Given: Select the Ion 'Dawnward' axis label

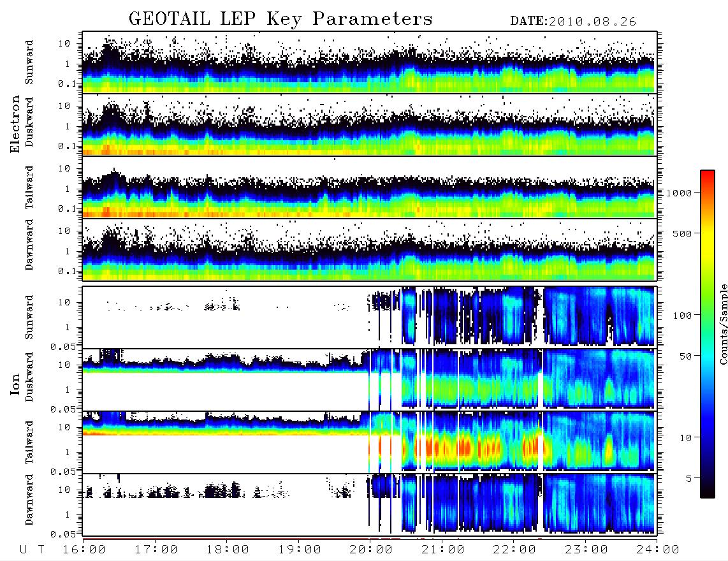Looking at the screenshot, I should tap(29, 500).
